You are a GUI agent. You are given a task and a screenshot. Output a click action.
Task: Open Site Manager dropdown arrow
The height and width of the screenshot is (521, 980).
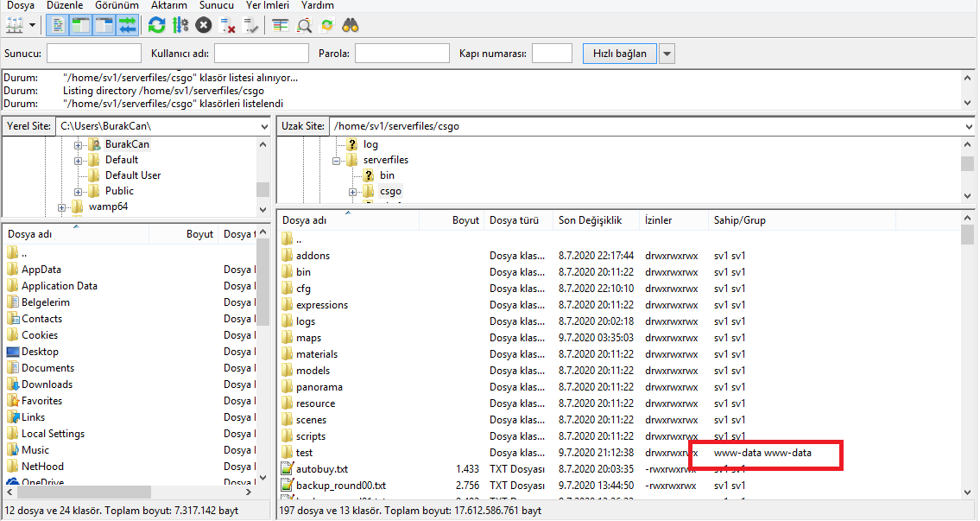coord(33,26)
